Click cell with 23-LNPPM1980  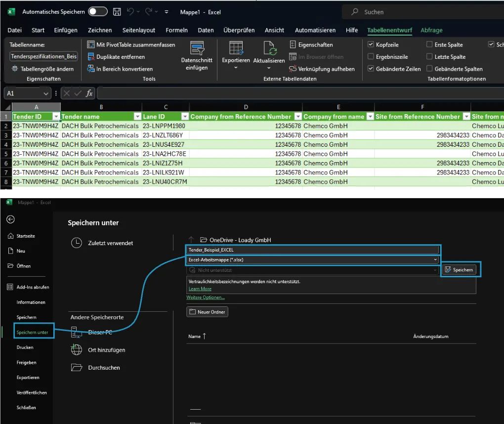(166, 126)
